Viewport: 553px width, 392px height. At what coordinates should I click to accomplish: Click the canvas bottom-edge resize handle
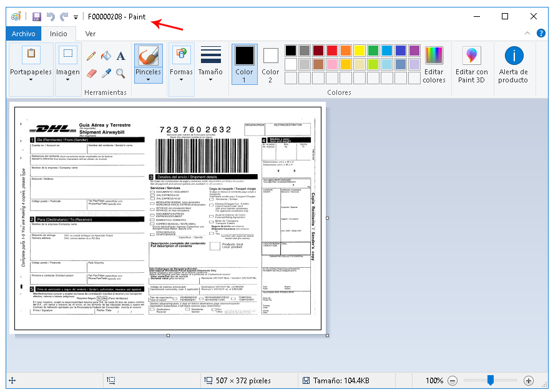pyautogui.click(x=168, y=336)
